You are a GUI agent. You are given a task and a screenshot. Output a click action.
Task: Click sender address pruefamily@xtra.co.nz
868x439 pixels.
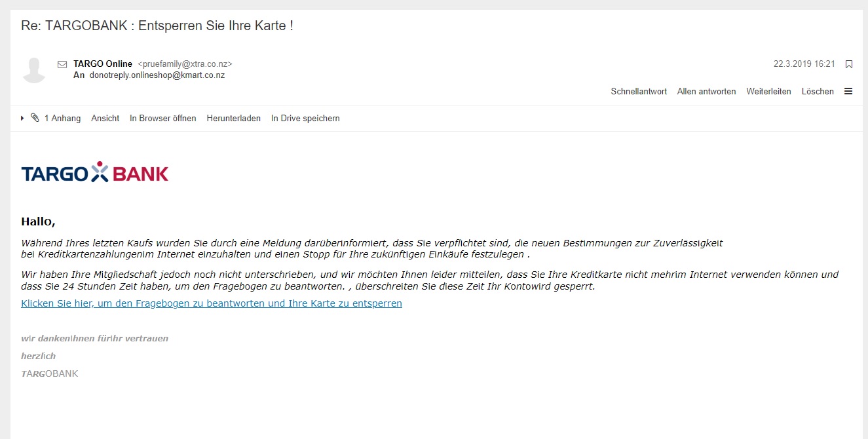click(x=185, y=64)
